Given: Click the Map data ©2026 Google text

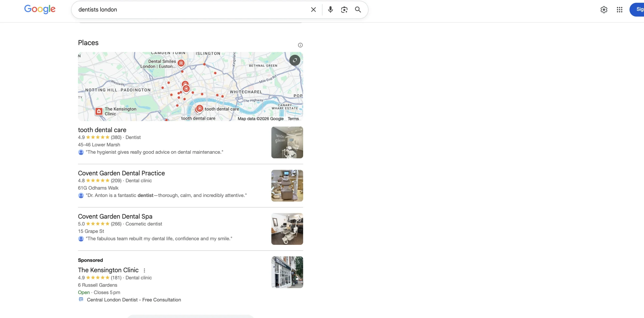Looking at the screenshot, I should point(260,118).
